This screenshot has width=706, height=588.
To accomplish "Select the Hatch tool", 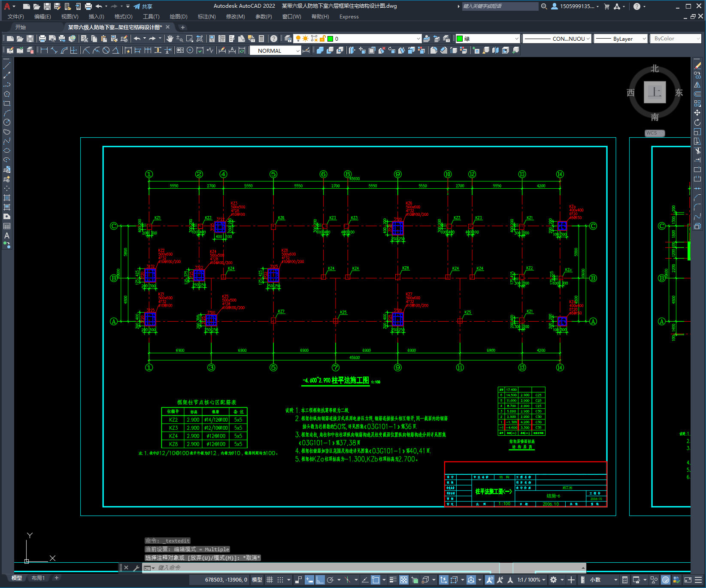I will click(x=7, y=198).
